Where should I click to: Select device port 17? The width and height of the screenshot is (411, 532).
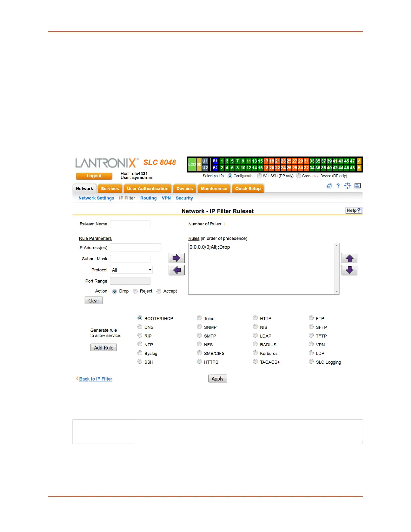266,161
